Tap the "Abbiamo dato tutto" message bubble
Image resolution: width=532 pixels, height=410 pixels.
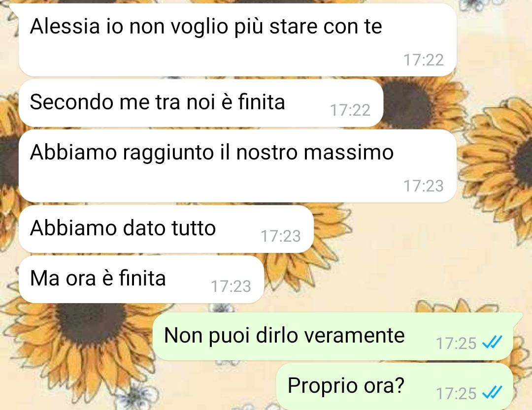coord(166,229)
